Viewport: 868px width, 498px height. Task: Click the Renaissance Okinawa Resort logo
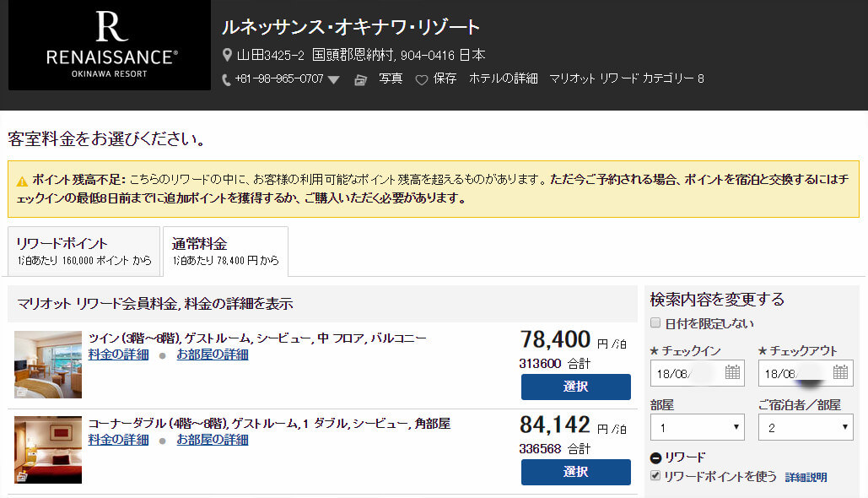[x=110, y=46]
